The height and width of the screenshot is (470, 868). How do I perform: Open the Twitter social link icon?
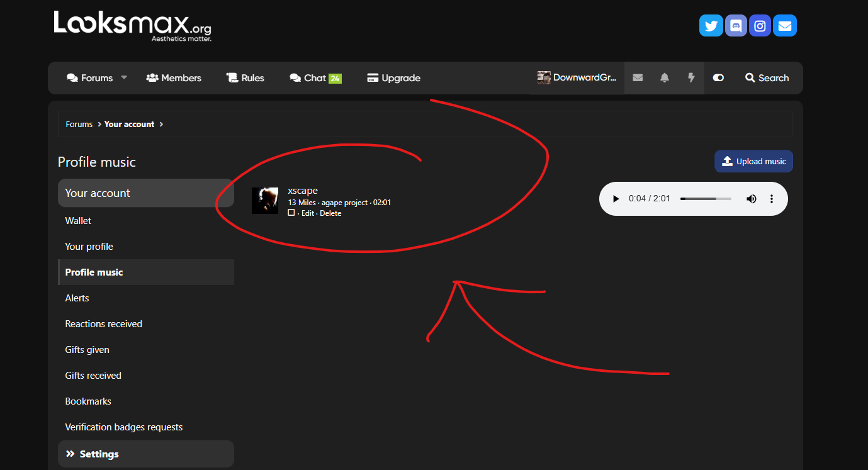(x=711, y=26)
